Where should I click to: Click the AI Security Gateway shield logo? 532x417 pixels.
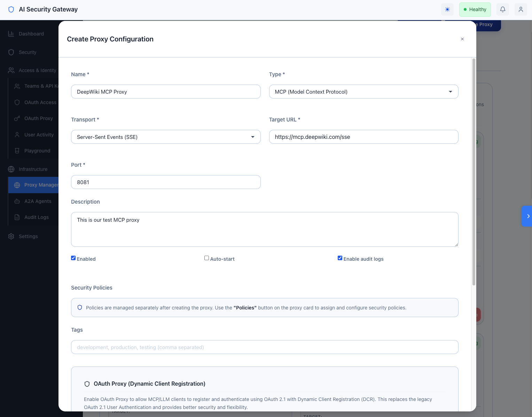click(11, 9)
